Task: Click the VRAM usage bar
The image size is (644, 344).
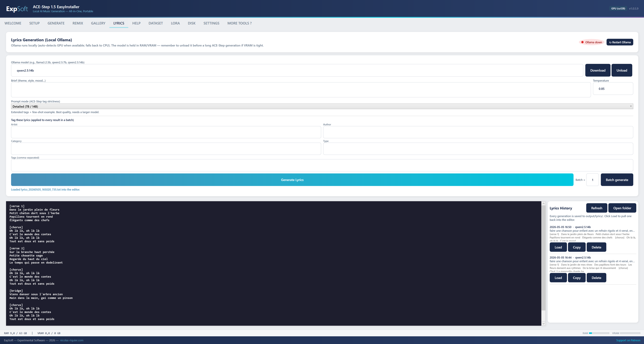Action: (630, 333)
